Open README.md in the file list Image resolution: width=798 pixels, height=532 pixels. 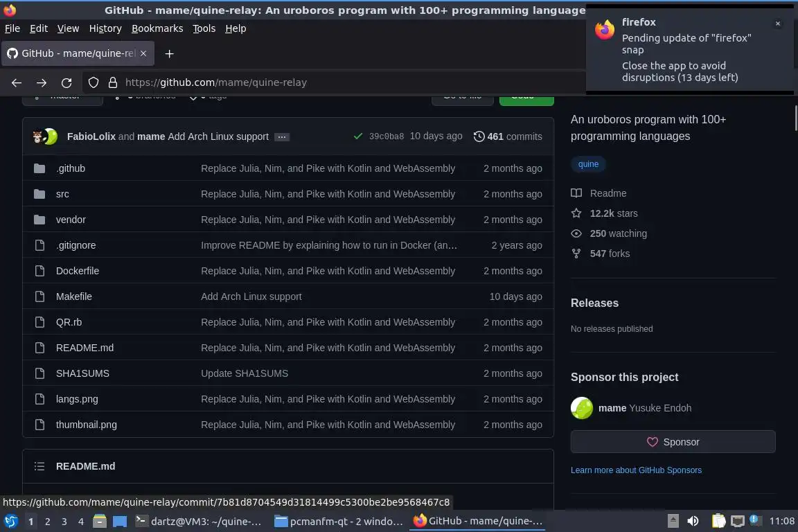85,348
